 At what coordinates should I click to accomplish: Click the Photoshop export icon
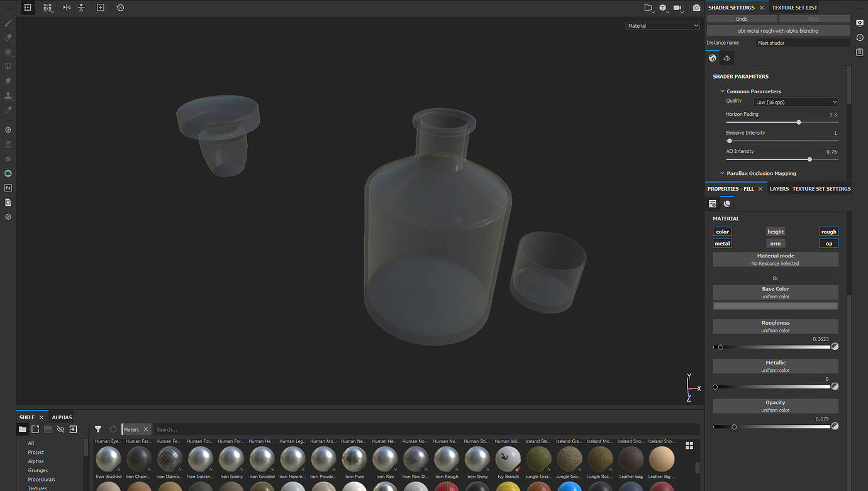point(8,188)
